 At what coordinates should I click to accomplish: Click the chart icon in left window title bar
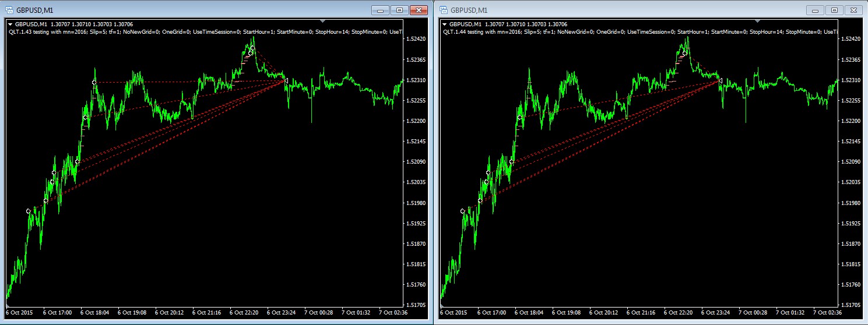click(x=9, y=10)
